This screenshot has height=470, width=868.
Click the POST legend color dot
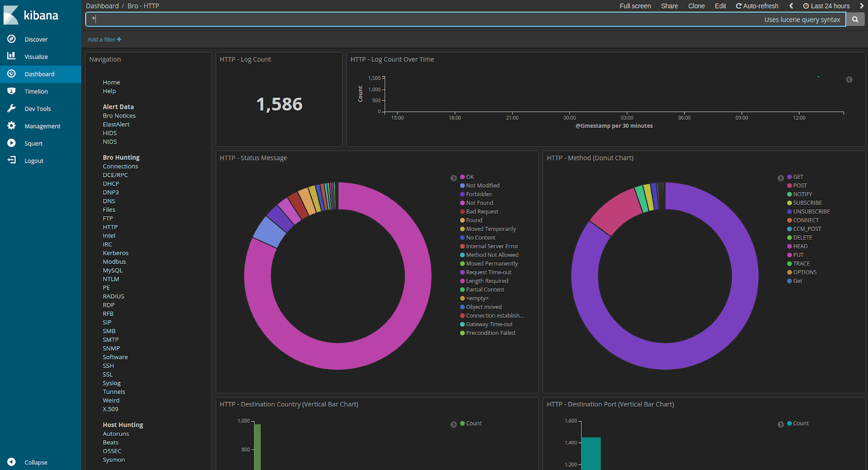tap(789, 185)
